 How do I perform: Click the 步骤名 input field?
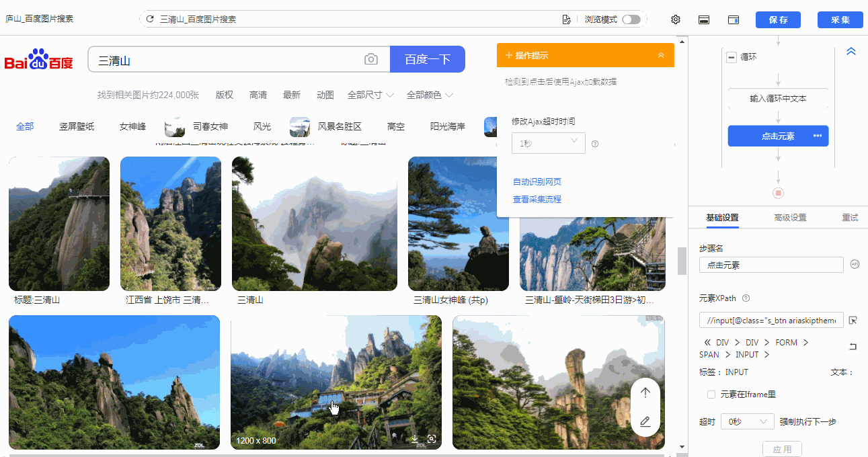tap(771, 265)
